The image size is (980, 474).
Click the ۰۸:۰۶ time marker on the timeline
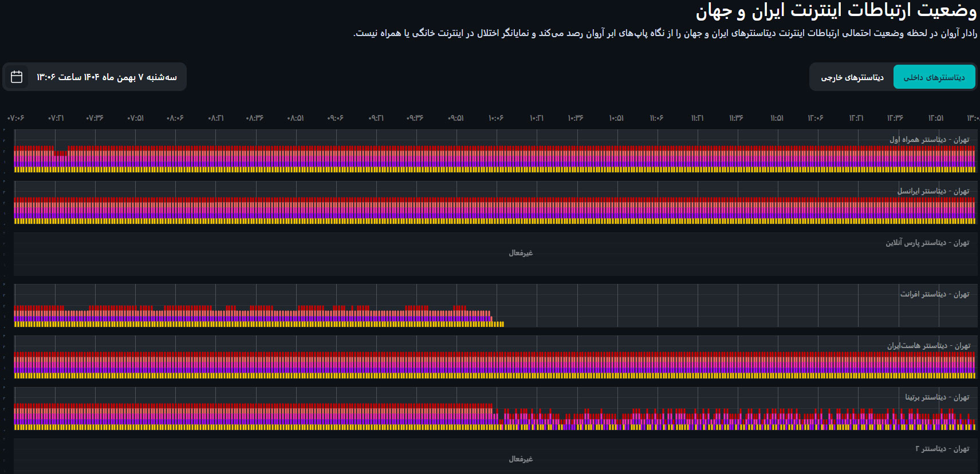175,118
